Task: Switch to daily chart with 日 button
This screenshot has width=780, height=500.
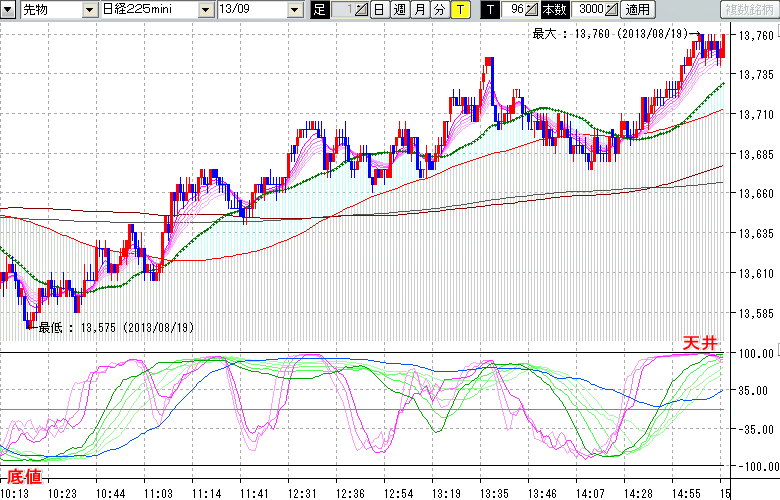Action: pos(378,9)
